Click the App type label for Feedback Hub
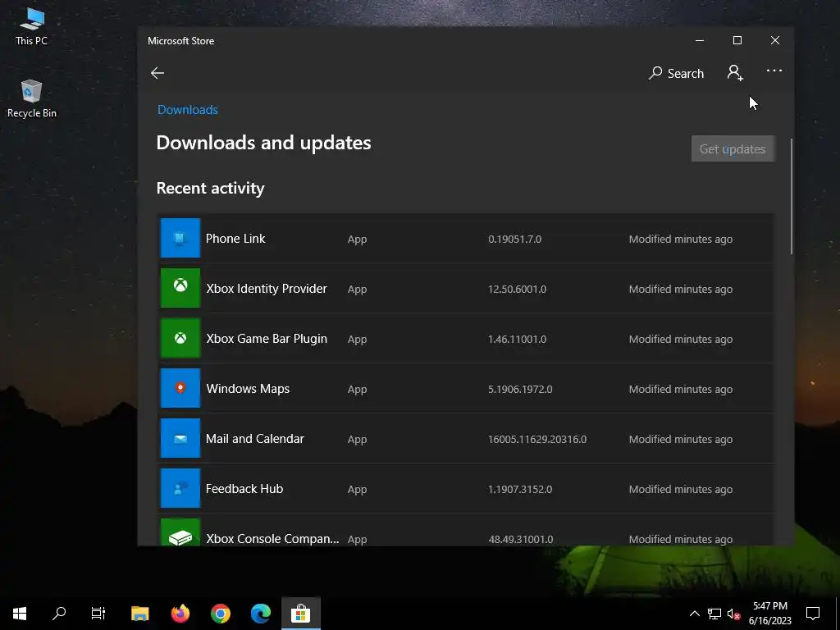Image resolution: width=840 pixels, height=630 pixels. pos(358,490)
